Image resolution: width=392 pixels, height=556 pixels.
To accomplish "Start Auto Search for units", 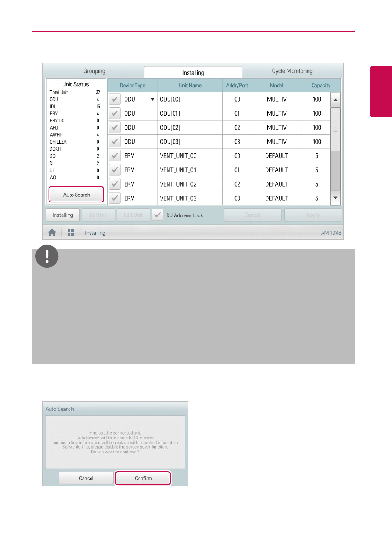I will pos(76,195).
